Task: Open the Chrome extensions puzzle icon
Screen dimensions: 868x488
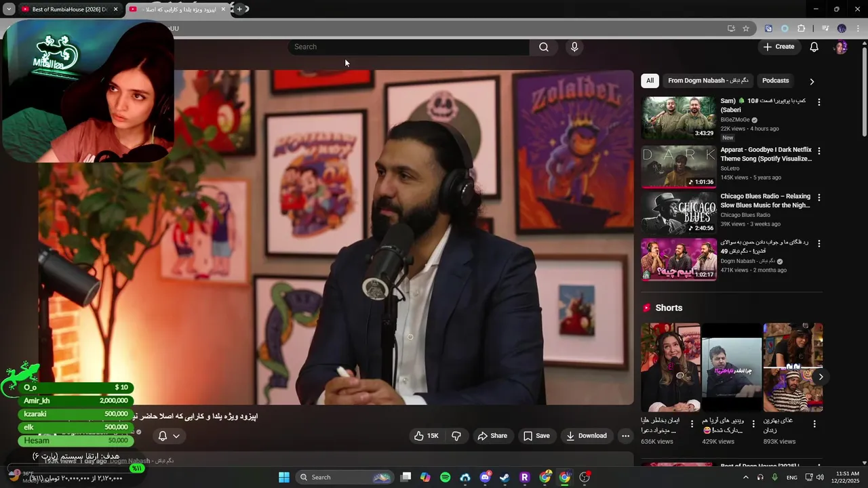Action: click(801, 28)
